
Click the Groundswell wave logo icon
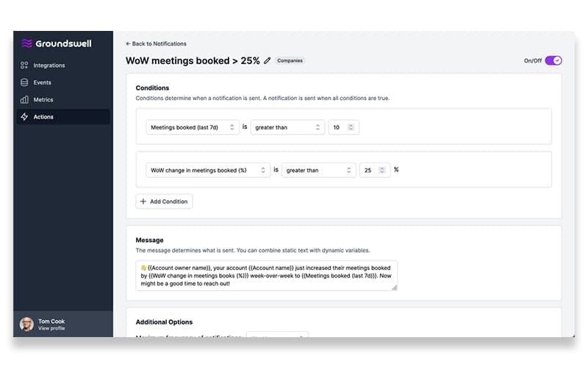pyautogui.click(x=26, y=43)
